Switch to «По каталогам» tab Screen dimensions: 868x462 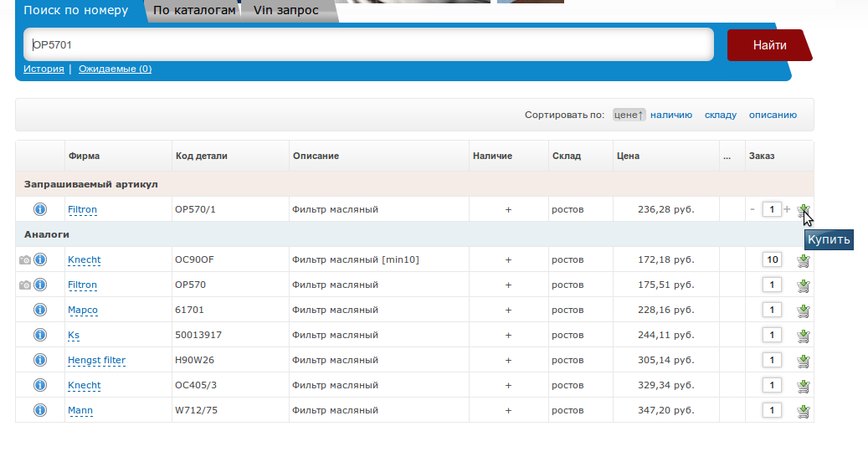tap(194, 11)
